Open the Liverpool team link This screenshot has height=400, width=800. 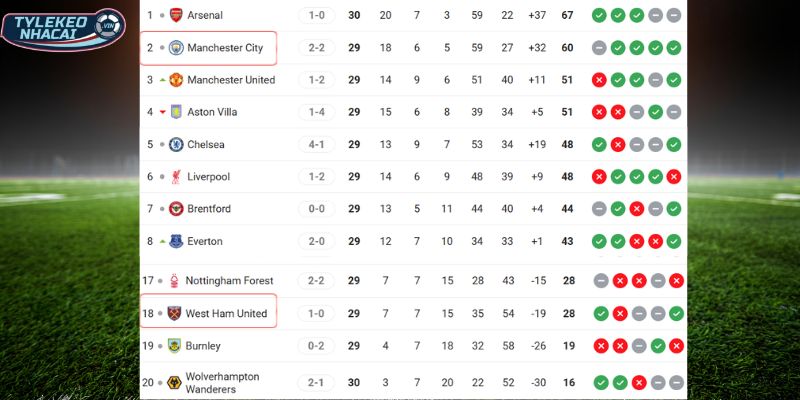coord(208,177)
